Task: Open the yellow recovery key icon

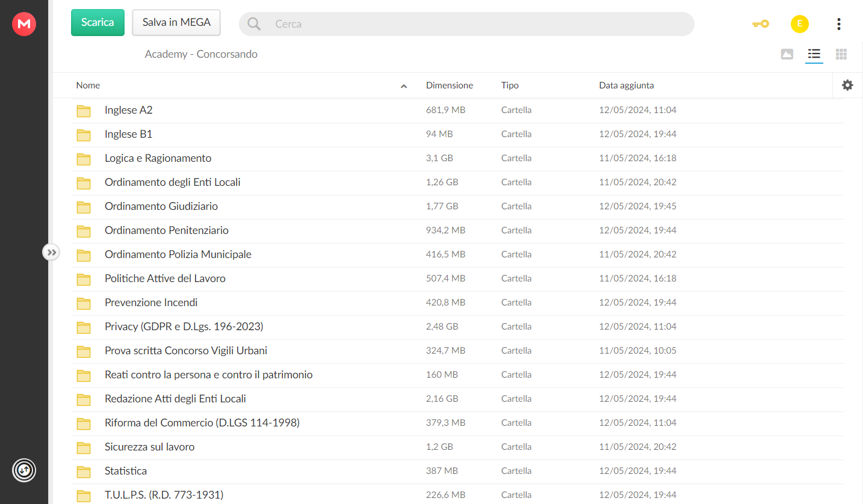Action: pyautogui.click(x=761, y=24)
